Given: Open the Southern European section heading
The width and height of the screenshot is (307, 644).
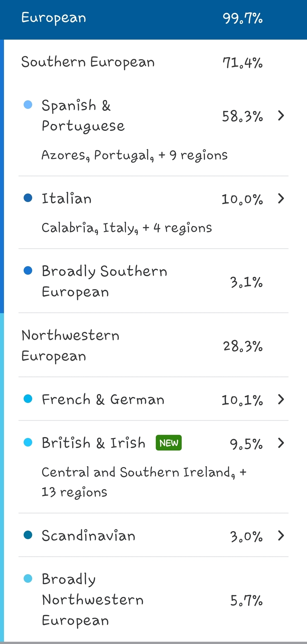Looking at the screenshot, I should (x=88, y=62).
